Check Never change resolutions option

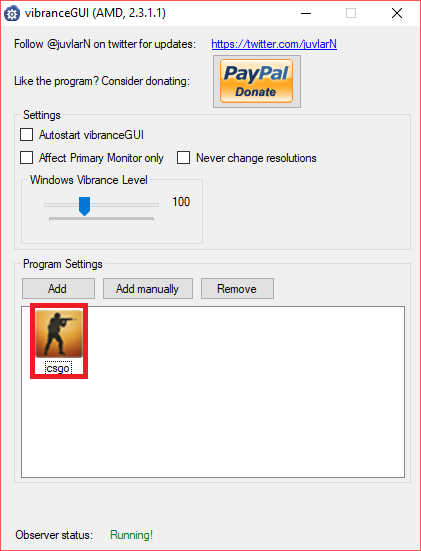tap(183, 158)
